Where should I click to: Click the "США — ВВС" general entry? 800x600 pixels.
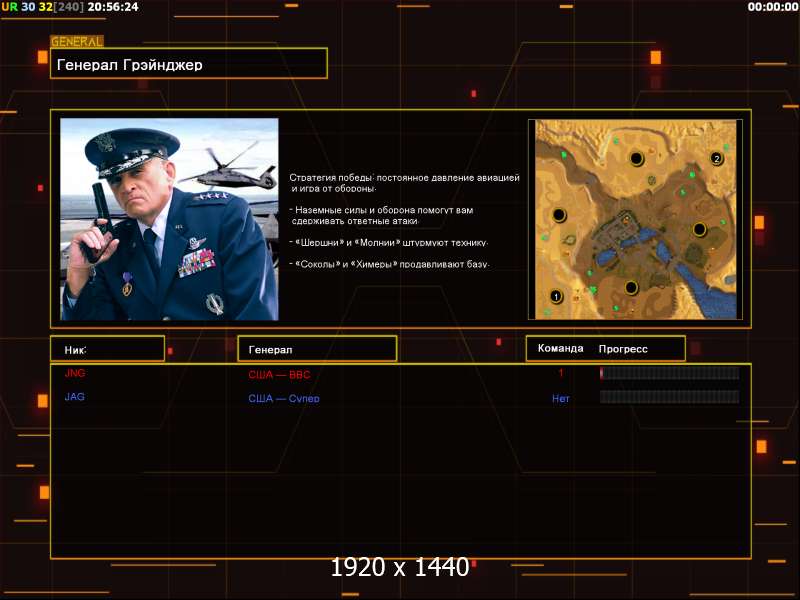pyautogui.click(x=286, y=374)
